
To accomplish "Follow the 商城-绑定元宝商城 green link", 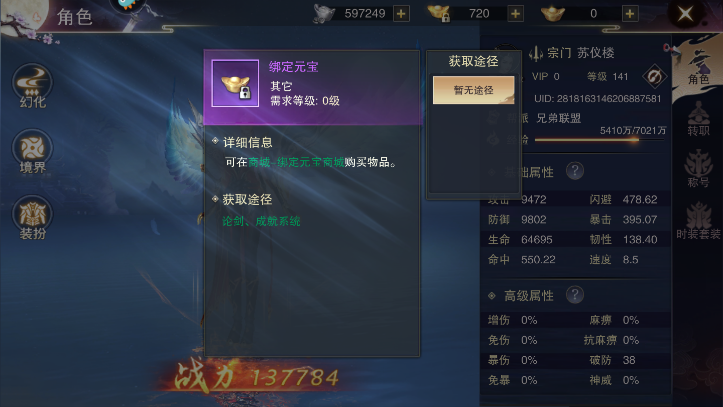I will 296,162.
